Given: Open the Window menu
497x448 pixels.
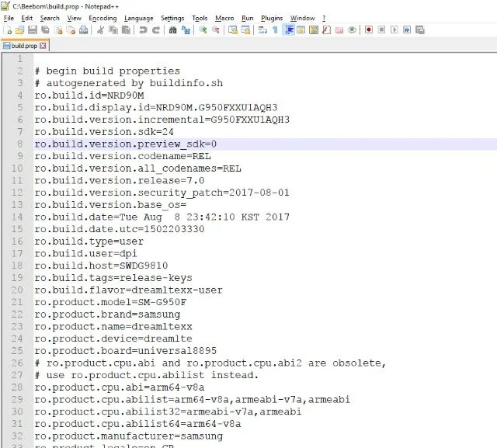Looking at the screenshot, I should point(302,19).
